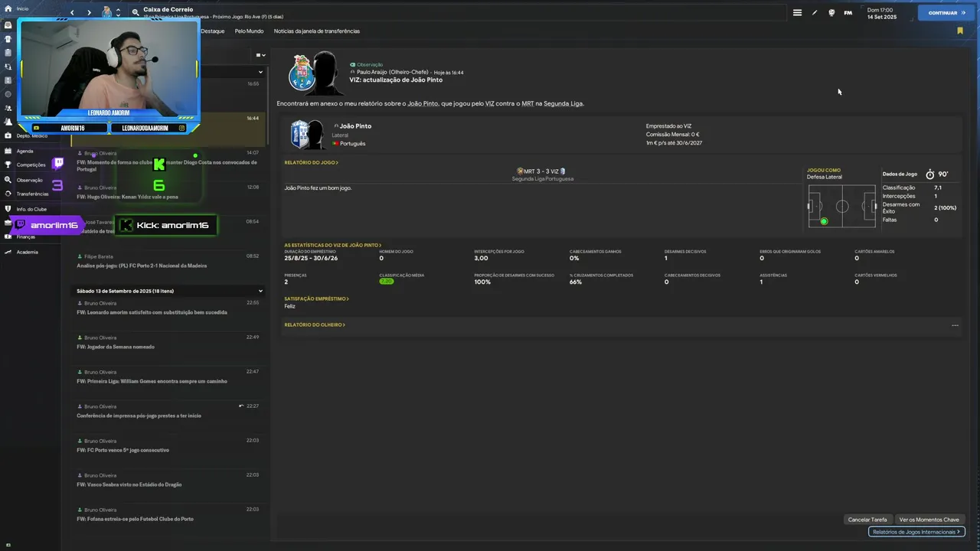Screen dimensions: 980x551
Task: Collapse Sábado 13 de Setembro group
Action: [260, 291]
